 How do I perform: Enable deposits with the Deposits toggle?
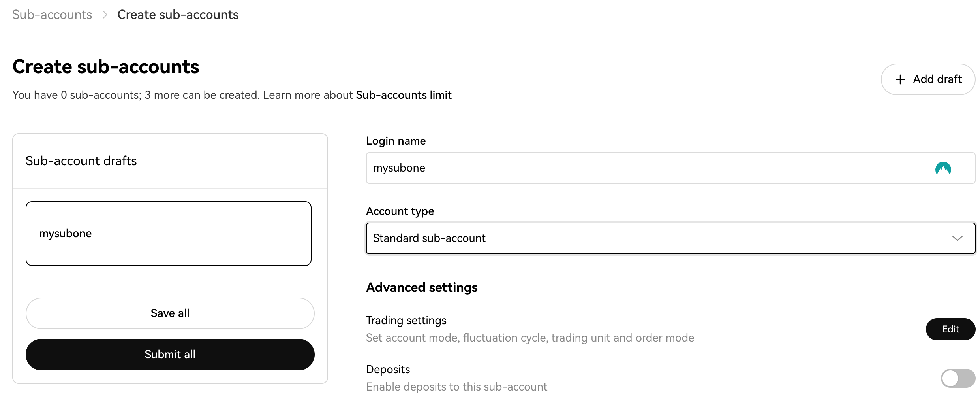pyautogui.click(x=957, y=378)
